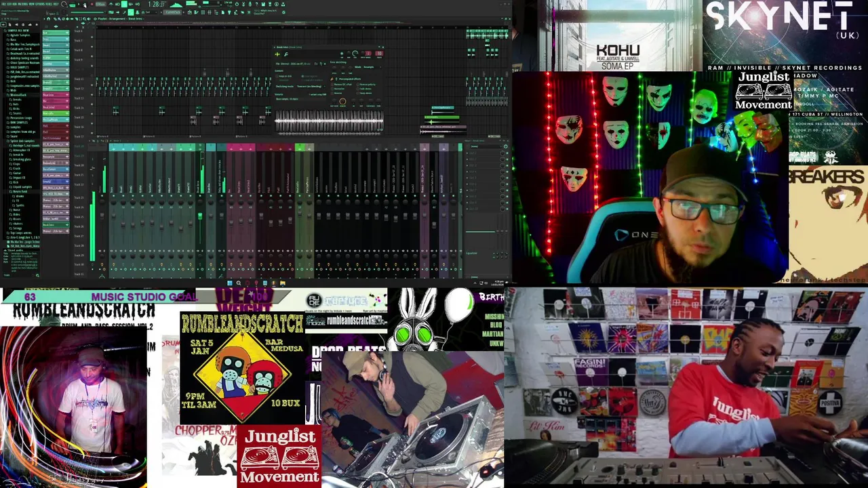Open the OPTIONS menu
This screenshot has height=488, width=868.
click(40, 4)
